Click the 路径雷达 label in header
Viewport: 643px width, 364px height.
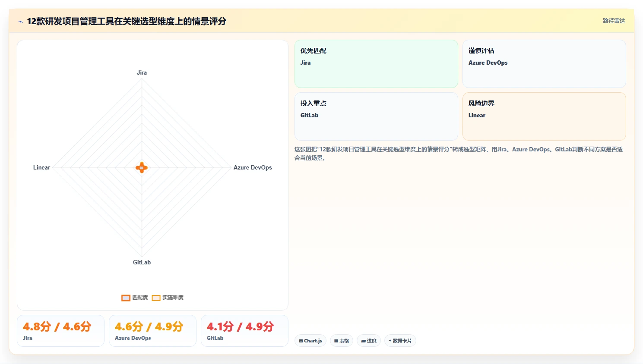click(614, 21)
